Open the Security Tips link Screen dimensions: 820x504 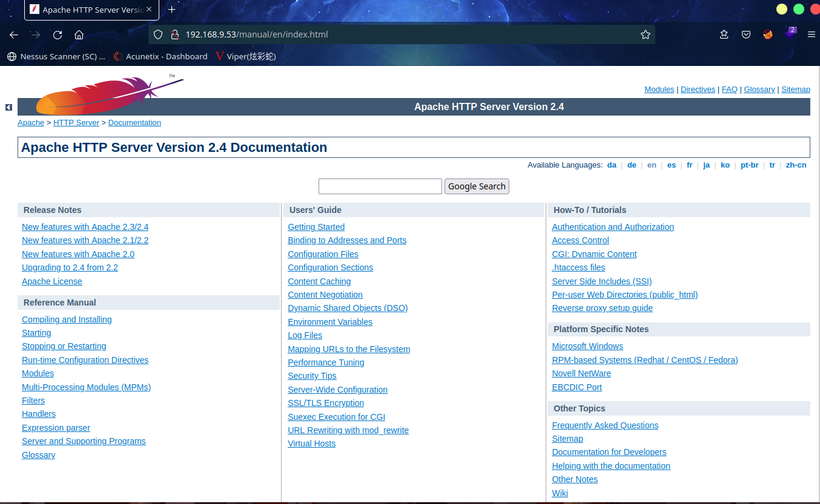312,376
